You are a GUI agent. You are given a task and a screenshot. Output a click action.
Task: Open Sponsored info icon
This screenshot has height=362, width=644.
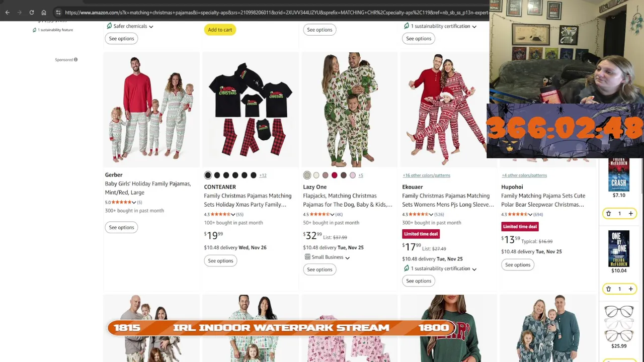click(75, 60)
